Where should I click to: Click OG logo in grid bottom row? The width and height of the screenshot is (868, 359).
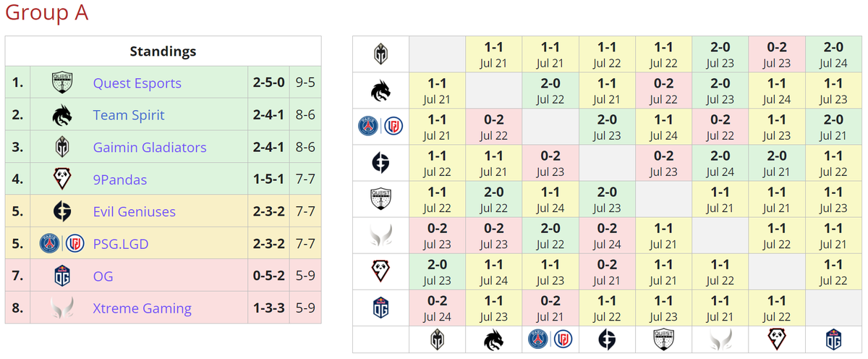(x=833, y=339)
